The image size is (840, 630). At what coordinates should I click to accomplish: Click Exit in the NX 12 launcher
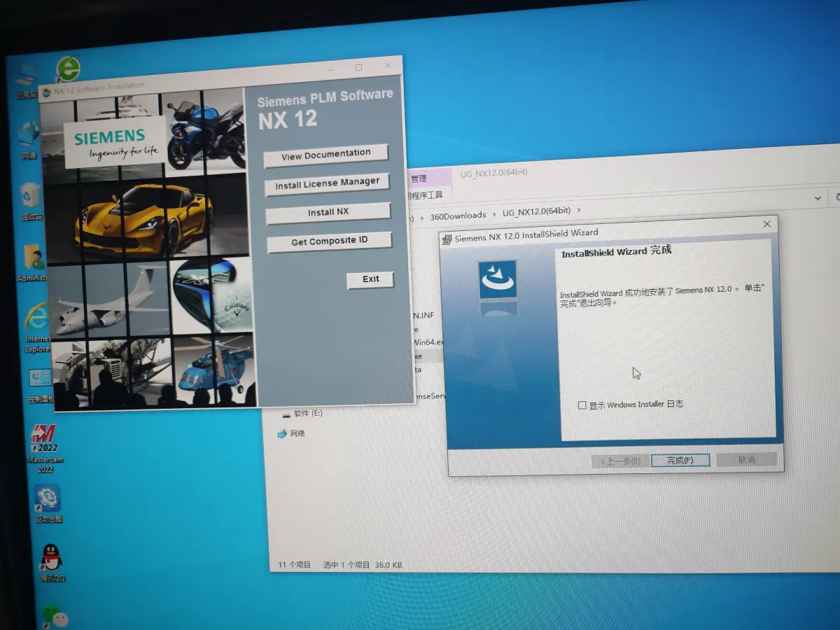370,279
